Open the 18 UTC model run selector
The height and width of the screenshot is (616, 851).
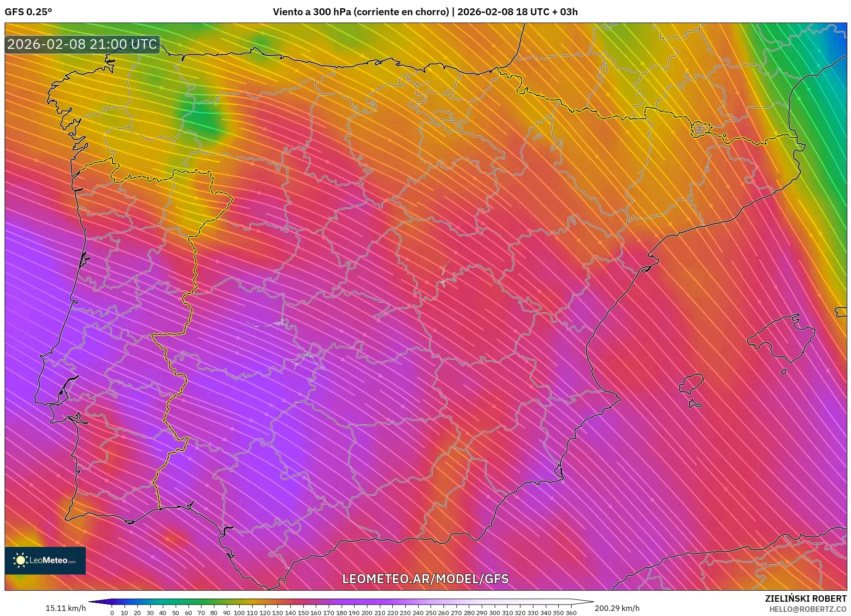coord(532,12)
